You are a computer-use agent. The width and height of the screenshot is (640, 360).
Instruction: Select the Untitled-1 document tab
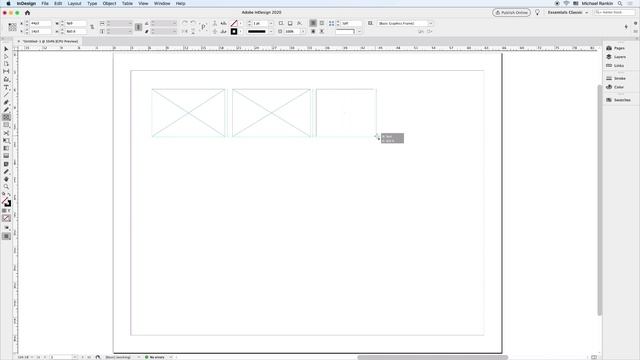(x=50, y=41)
